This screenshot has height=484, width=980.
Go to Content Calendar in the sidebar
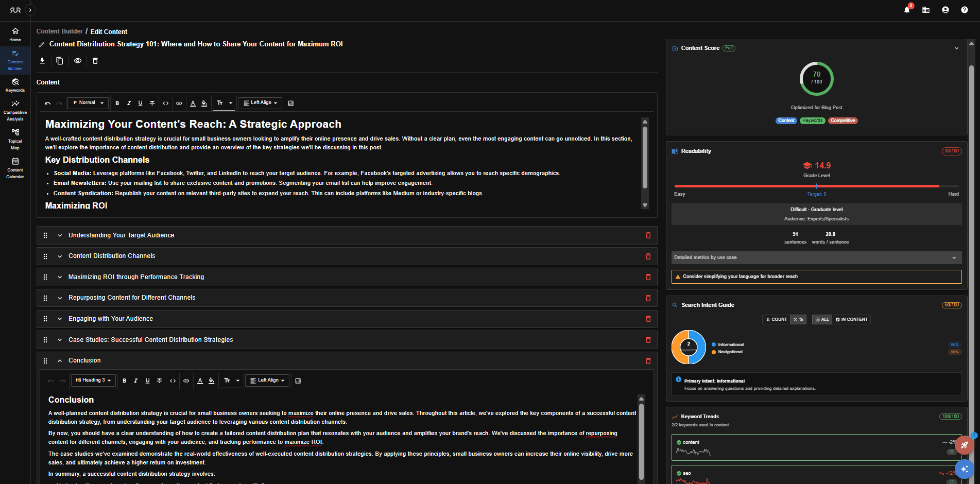point(15,168)
